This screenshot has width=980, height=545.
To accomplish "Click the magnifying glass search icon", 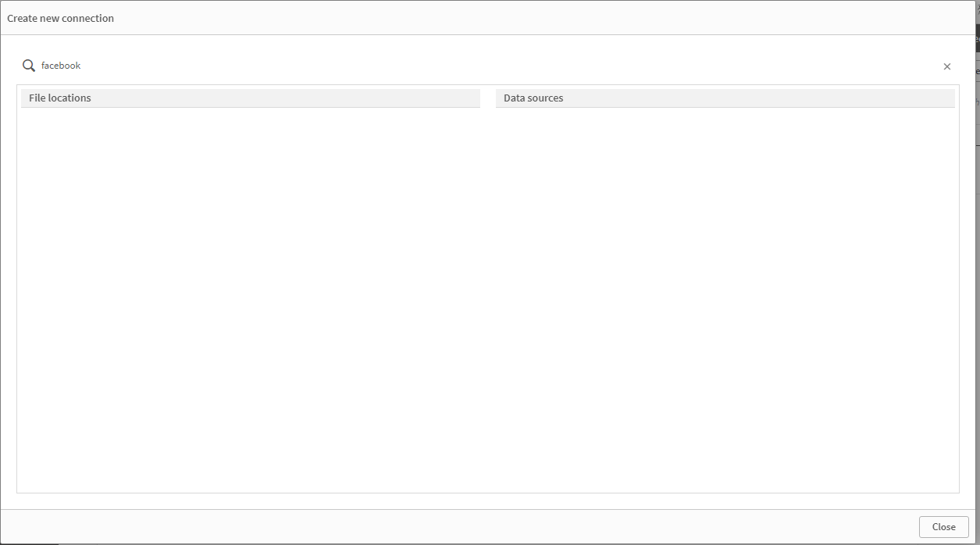I will pos(29,66).
